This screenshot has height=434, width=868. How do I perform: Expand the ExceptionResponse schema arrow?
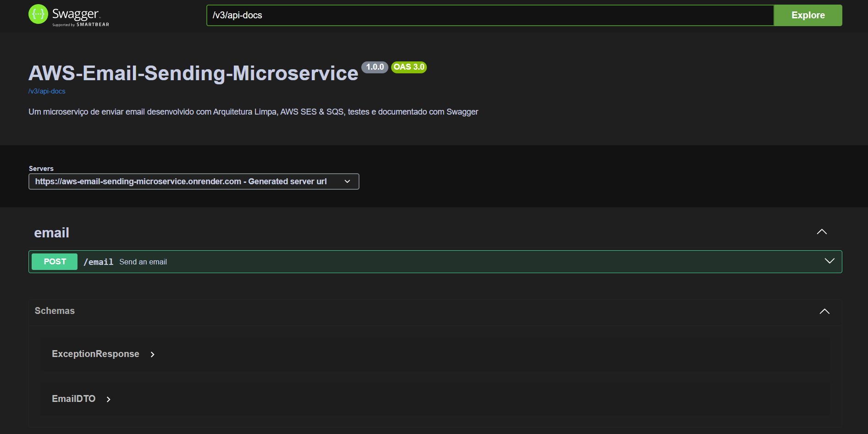(x=153, y=354)
